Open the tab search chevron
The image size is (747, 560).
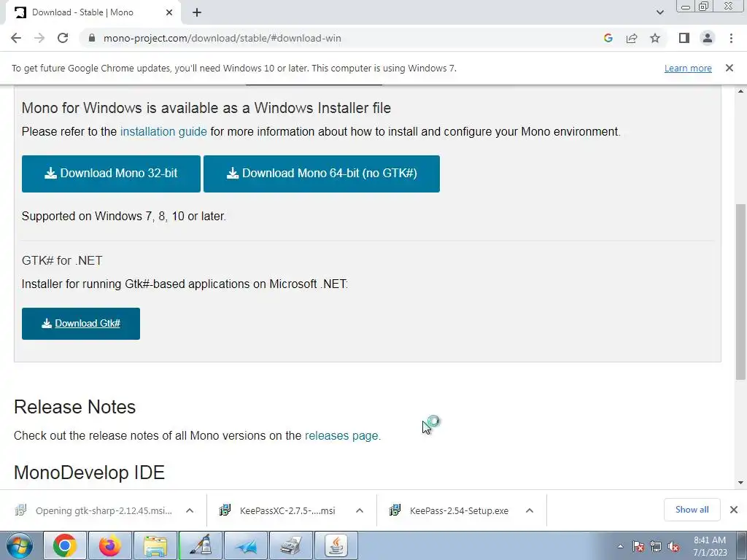pyautogui.click(x=659, y=12)
